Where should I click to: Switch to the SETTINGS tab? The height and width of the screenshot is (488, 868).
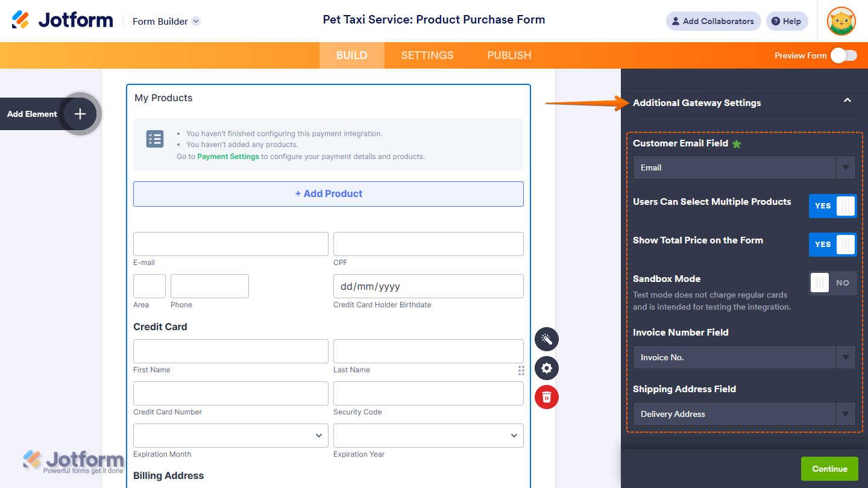pyautogui.click(x=427, y=55)
